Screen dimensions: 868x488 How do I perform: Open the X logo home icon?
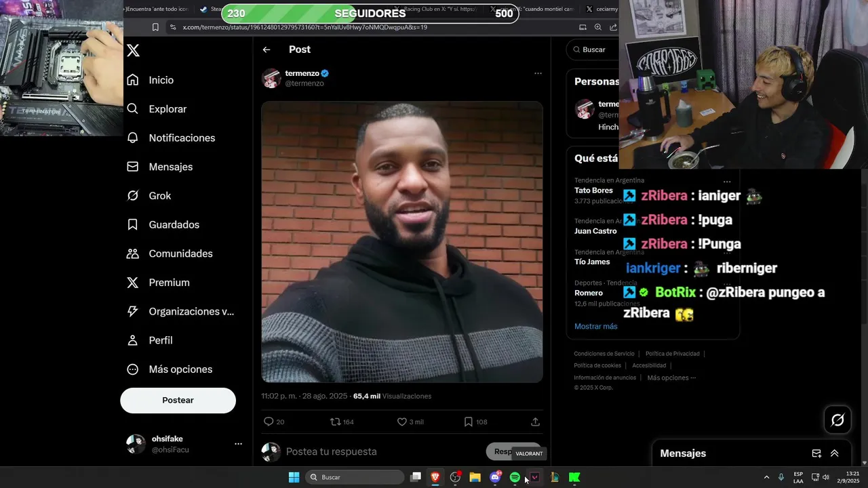[134, 51]
